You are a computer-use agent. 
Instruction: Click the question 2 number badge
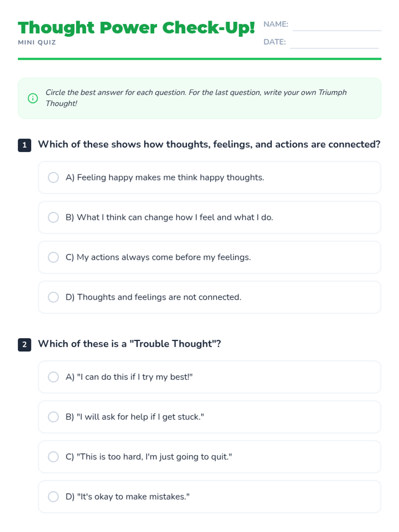[24, 344]
